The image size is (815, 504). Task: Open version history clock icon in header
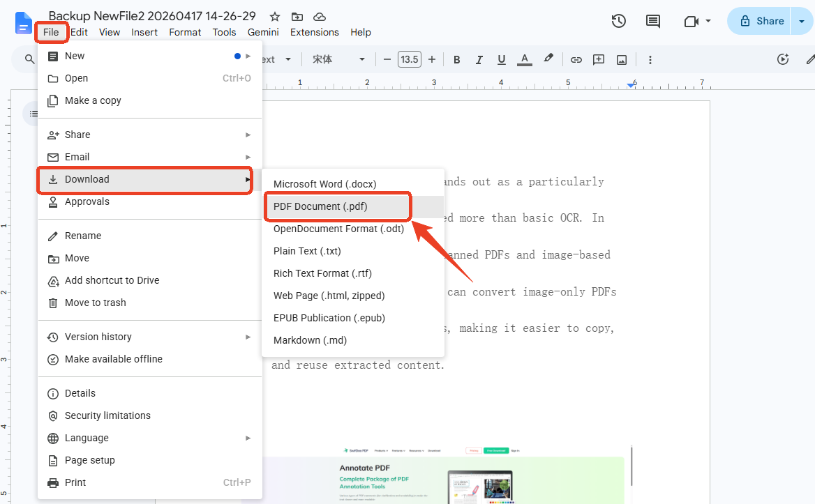[x=618, y=22]
